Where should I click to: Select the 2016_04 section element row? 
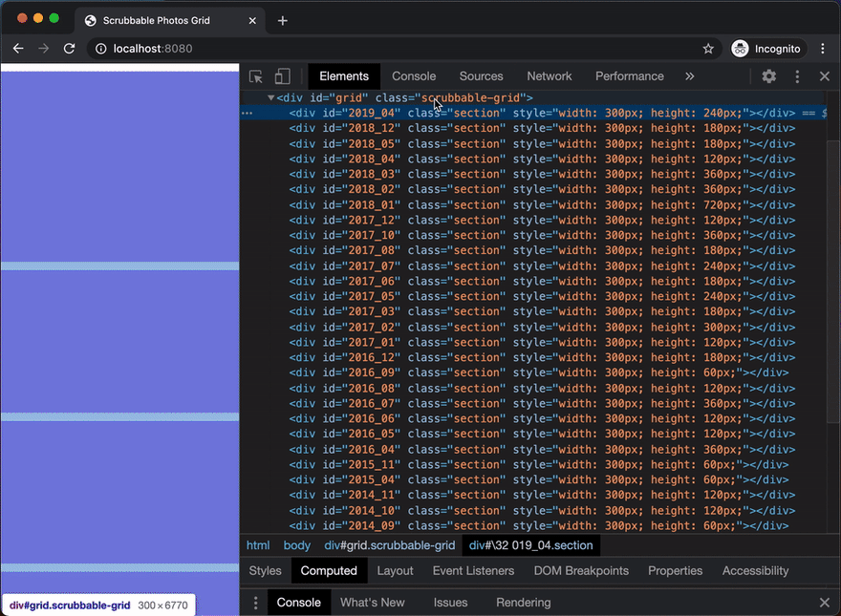533,449
